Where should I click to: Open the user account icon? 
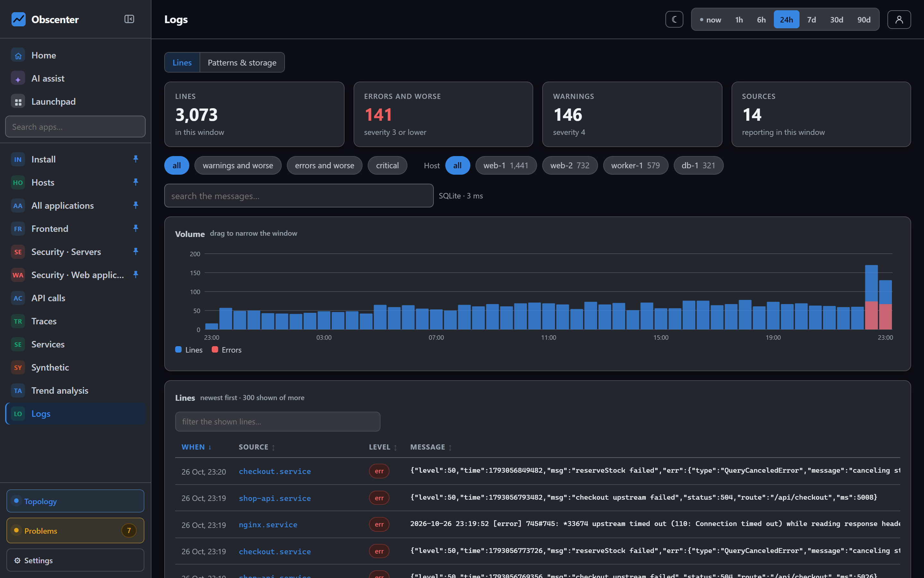point(899,20)
